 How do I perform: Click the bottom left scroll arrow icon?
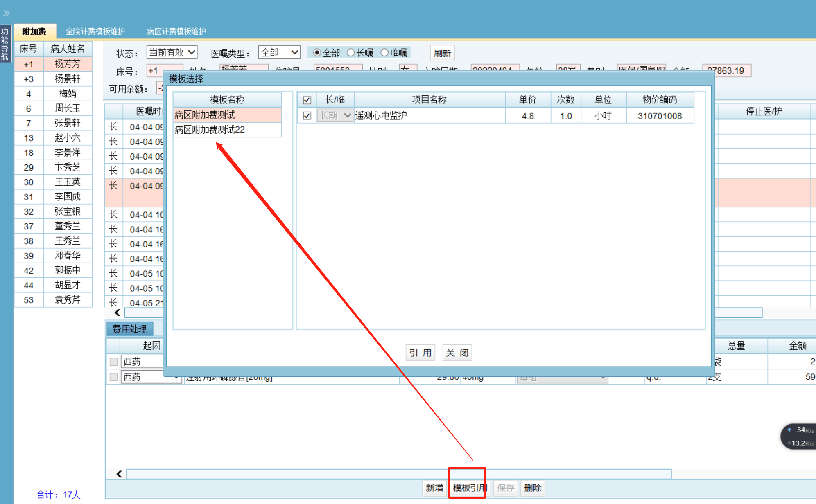tap(119, 474)
